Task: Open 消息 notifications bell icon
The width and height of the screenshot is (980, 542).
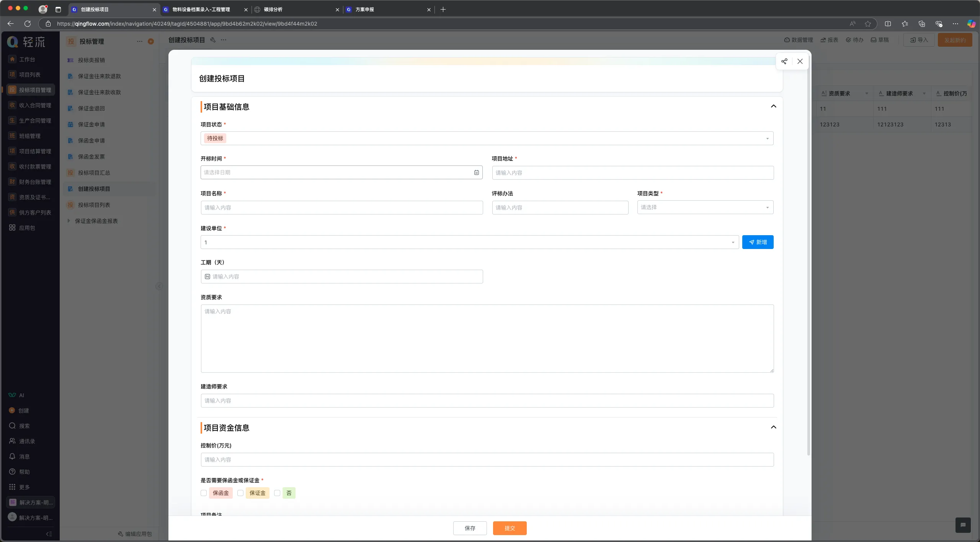Action: (12, 456)
